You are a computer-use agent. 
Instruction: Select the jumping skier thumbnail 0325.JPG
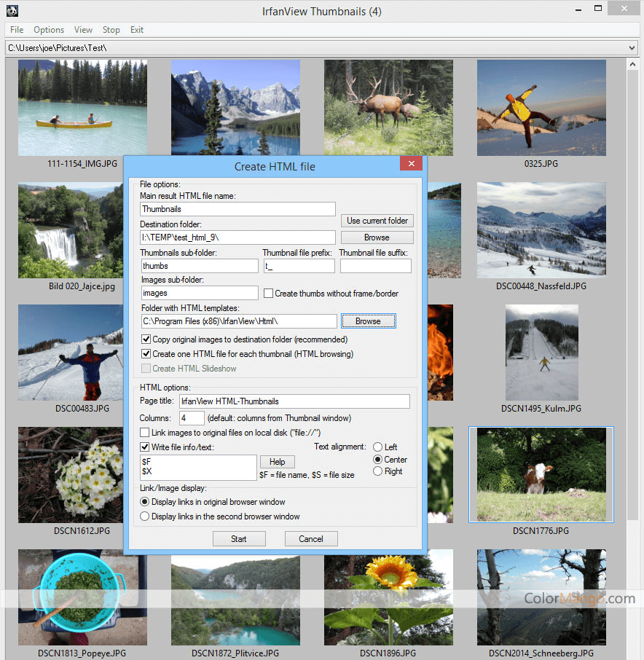[x=541, y=107]
